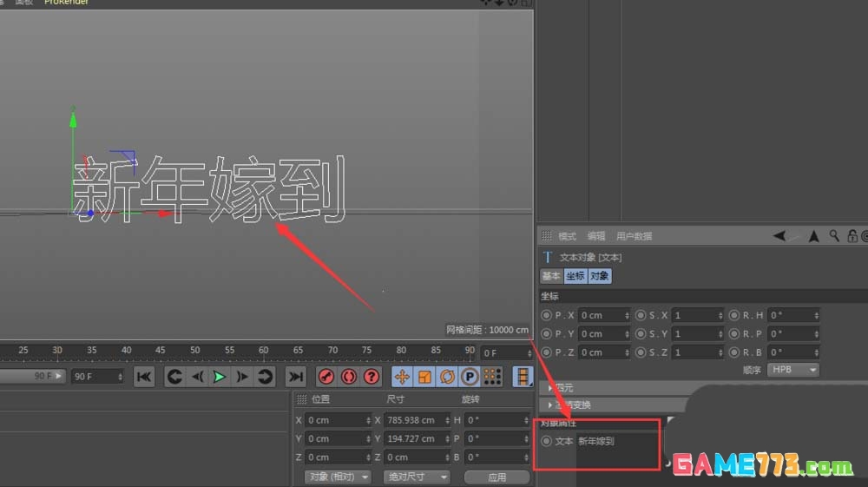This screenshot has height=487, width=868.
Task: Open the 模式 menu
Action: 567,236
